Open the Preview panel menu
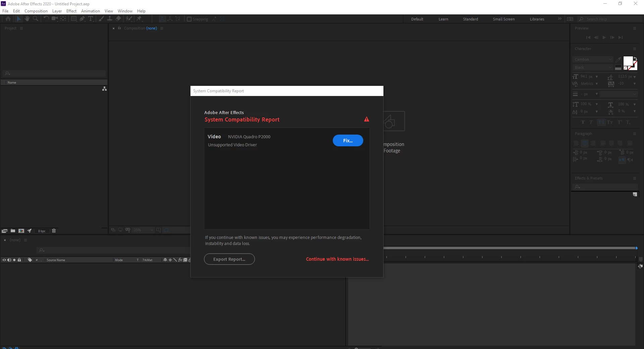 635,28
